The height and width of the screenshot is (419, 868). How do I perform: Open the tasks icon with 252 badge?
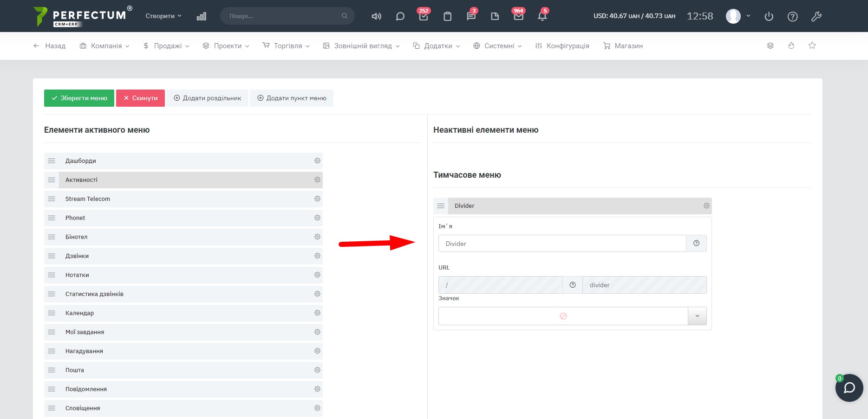tap(423, 16)
